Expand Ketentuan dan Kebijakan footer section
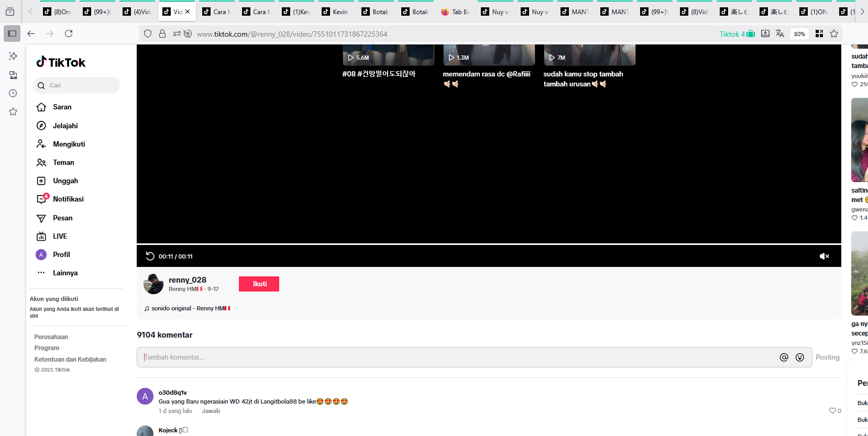 coord(70,360)
